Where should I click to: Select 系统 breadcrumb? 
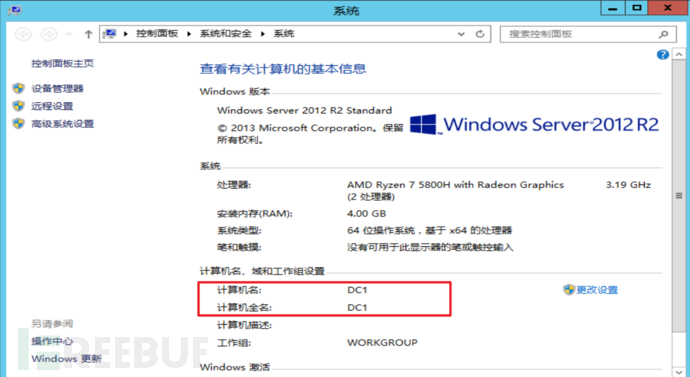point(284,33)
